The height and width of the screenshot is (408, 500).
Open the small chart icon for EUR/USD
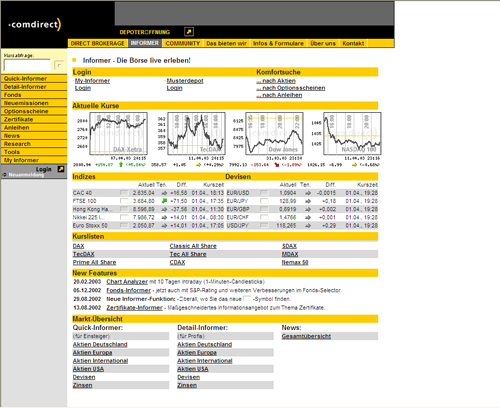coord(264,193)
